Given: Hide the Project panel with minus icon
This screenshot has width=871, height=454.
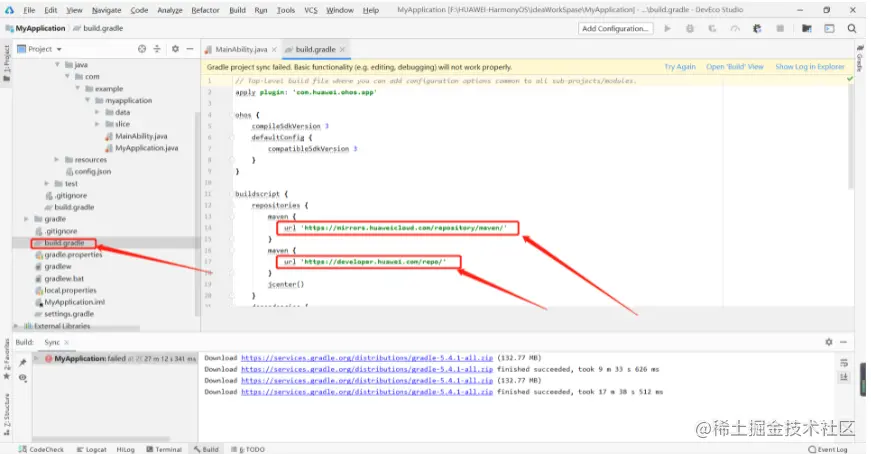Looking at the screenshot, I should tap(190, 49).
